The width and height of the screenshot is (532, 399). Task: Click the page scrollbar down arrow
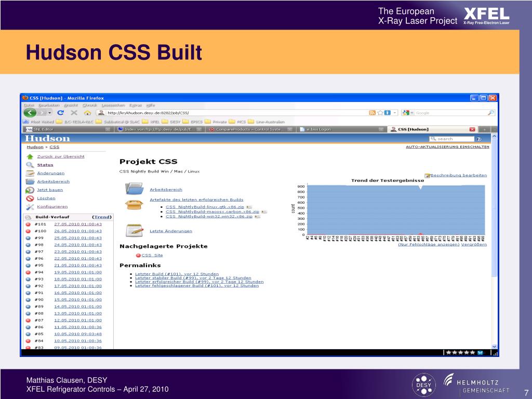point(495,347)
